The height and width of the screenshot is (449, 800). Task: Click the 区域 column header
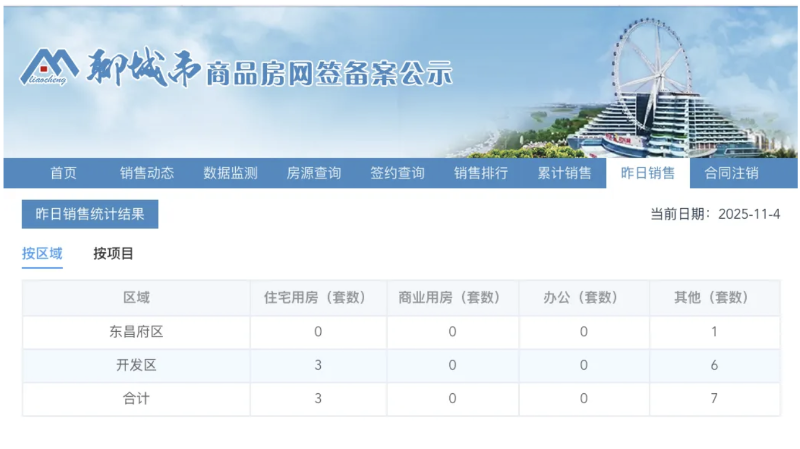pos(136,297)
